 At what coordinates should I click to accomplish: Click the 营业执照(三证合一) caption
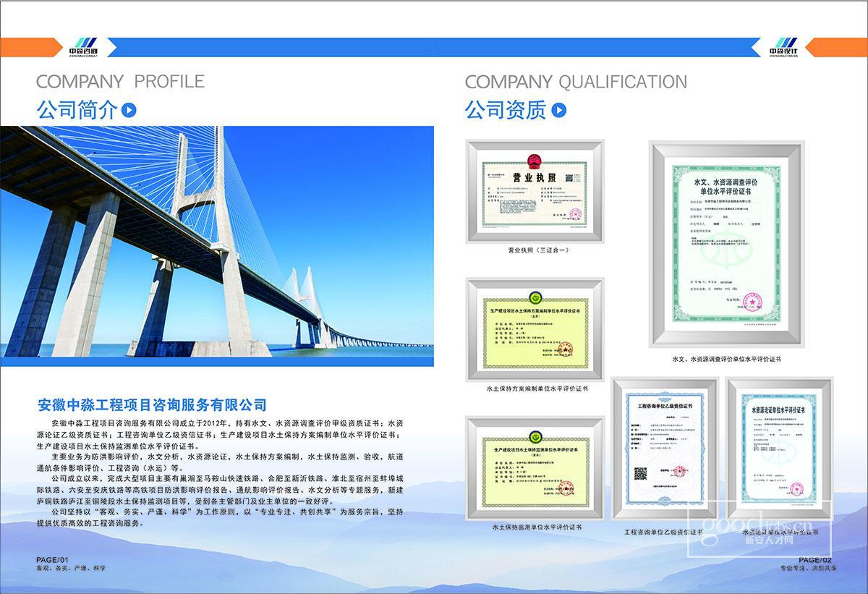pyautogui.click(x=535, y=250)
